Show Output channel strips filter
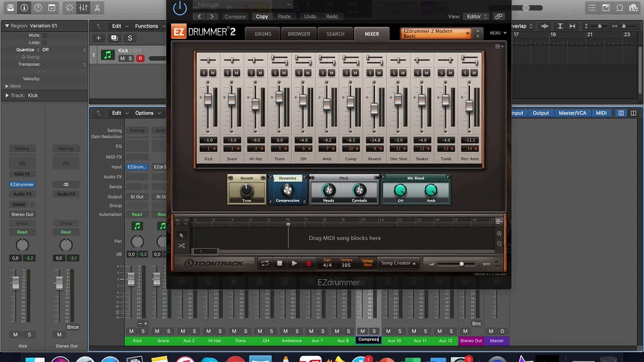Viewport: 644px width, 362px height. coord(541,113)
